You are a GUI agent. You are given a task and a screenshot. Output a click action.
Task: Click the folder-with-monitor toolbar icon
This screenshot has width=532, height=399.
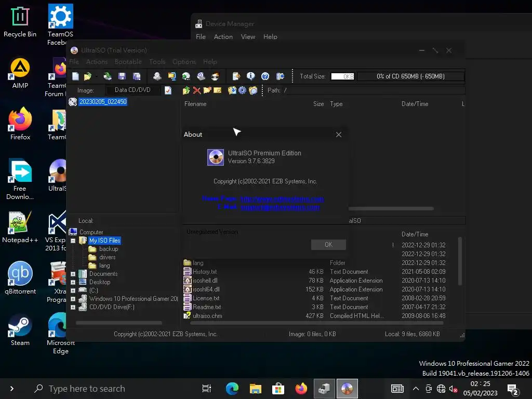pos(172,76)
